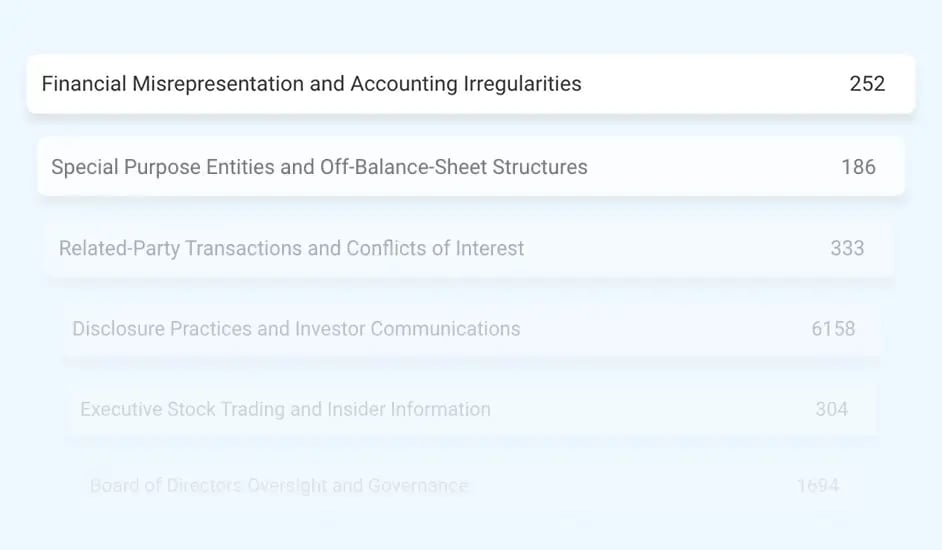Click the 1694 count value

817,486
